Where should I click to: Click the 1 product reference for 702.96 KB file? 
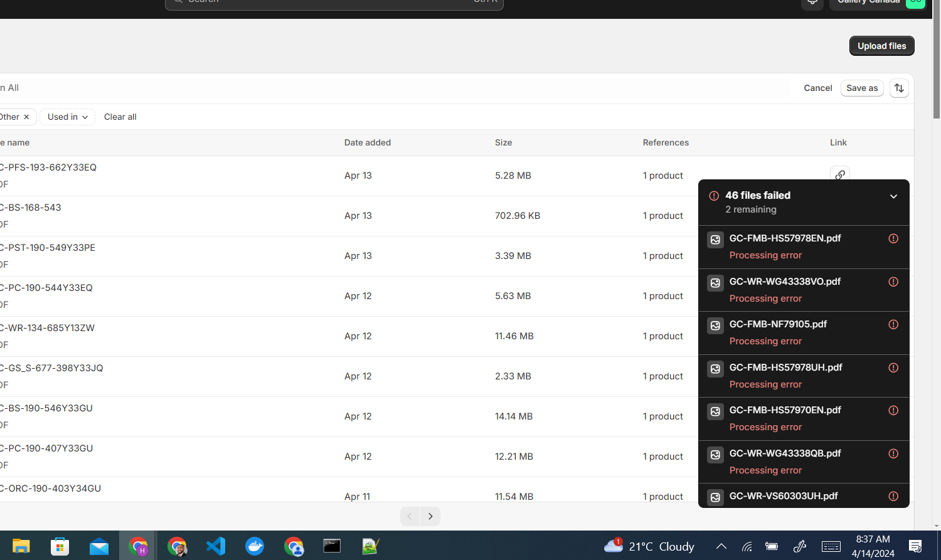pyautogui.click(x=663, y=216)
